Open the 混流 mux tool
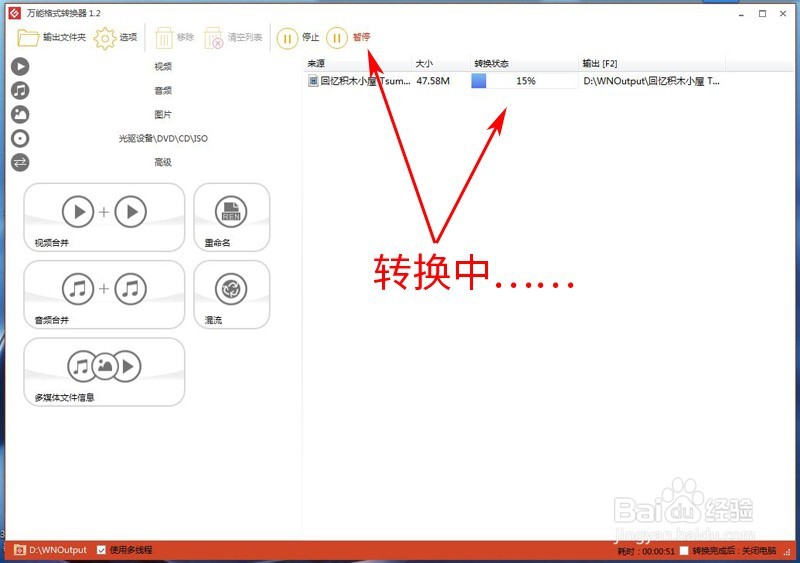This screenshot has width=800, height=563. click(x=232, y=295)
